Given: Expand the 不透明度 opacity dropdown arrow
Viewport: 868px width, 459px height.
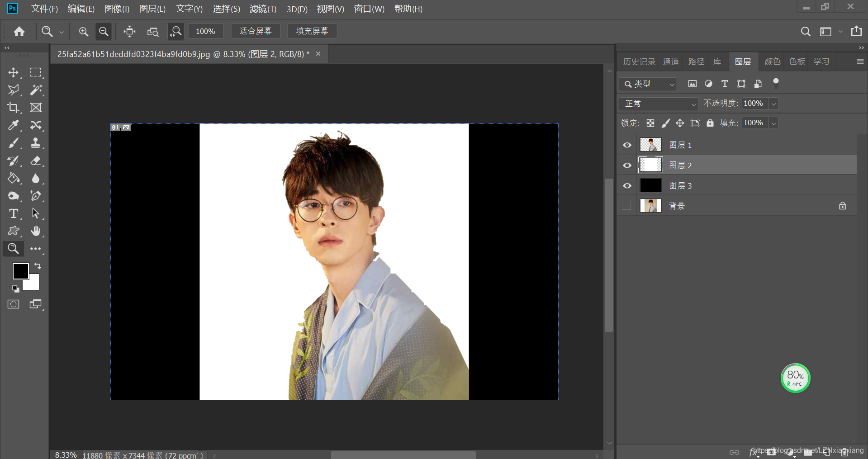Looking at the screenshot, I should [x=774, y=104].
